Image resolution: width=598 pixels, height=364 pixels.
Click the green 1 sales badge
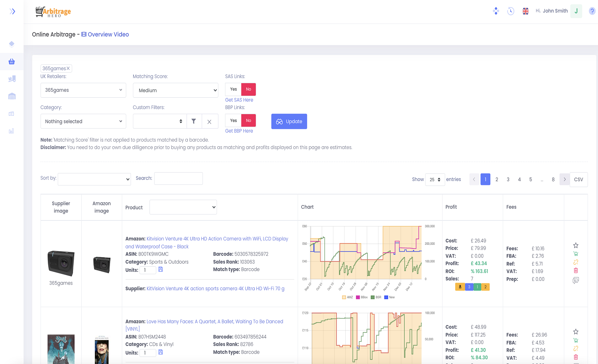coord(477,287)
